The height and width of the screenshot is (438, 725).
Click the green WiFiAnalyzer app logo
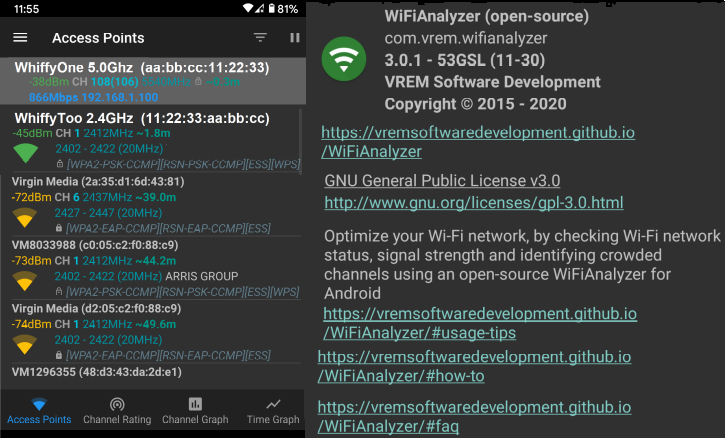pos(344,59)
